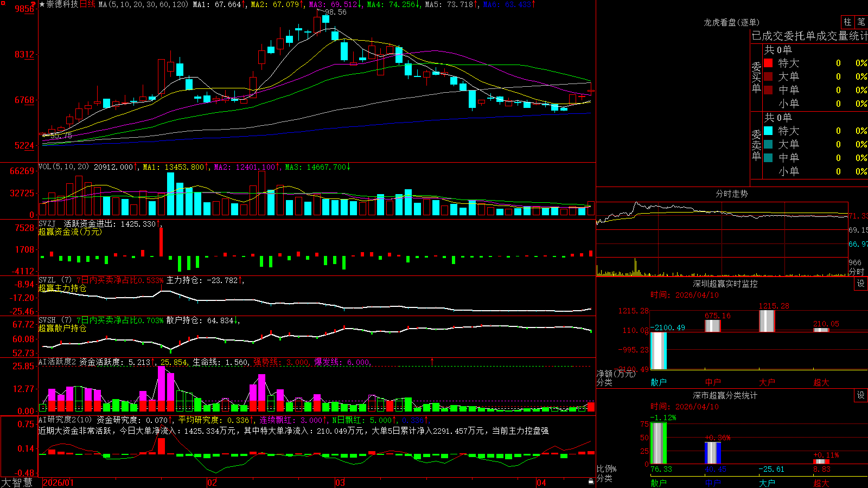This screenshot has height=488, width=868.
Task: Click 大户 label in 深市超赢分类统计 chart
Action: pos(767,483)
